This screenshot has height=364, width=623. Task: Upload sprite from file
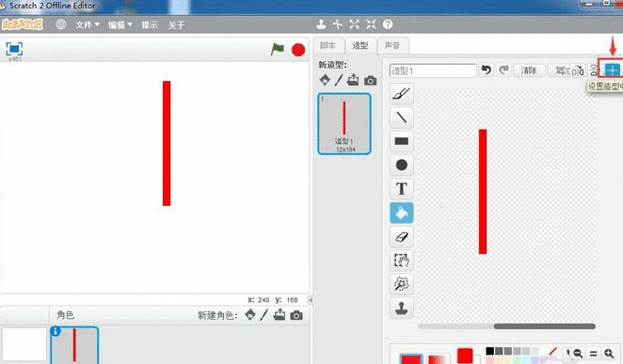280,315
